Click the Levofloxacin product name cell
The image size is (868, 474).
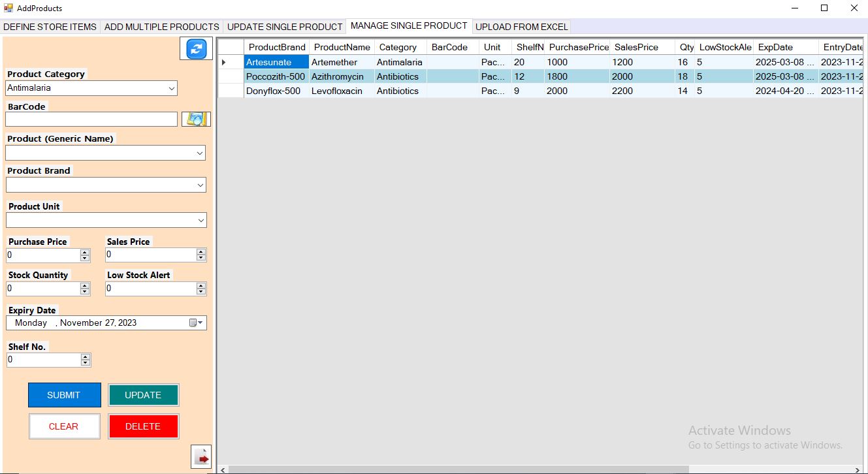(x=342, y=91)
